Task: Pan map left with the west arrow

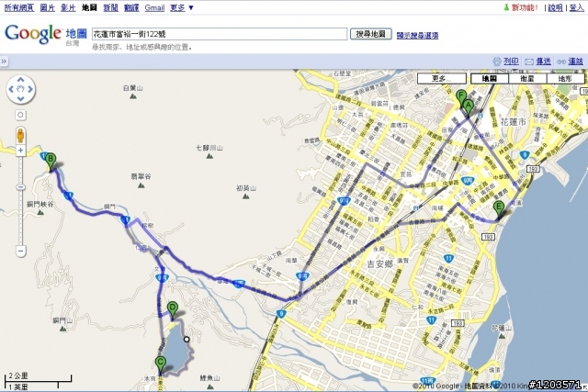Action: click(11, 89)
